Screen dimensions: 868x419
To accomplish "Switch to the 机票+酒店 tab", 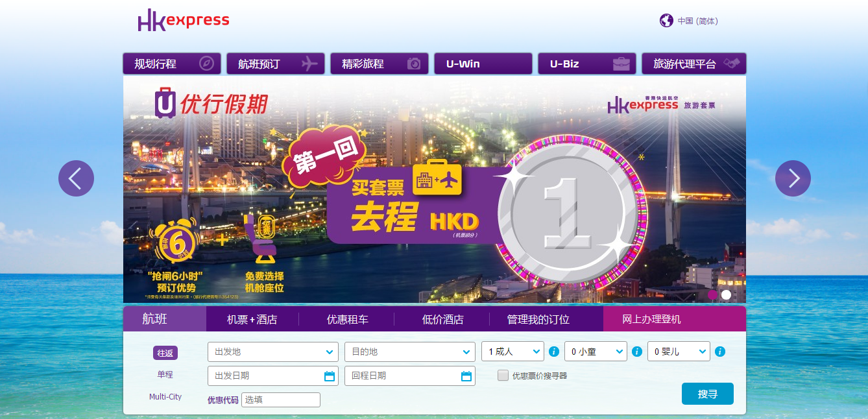I will point(252,319).
